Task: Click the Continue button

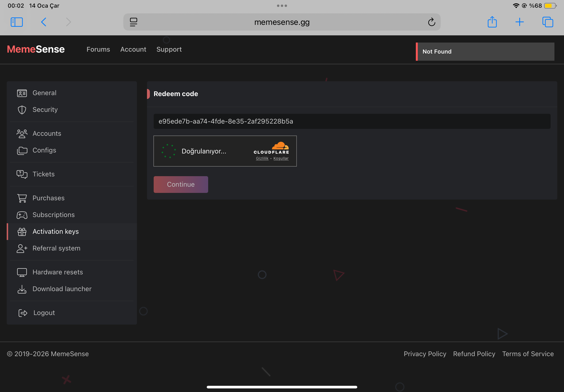Action: [x=181, y=185]
